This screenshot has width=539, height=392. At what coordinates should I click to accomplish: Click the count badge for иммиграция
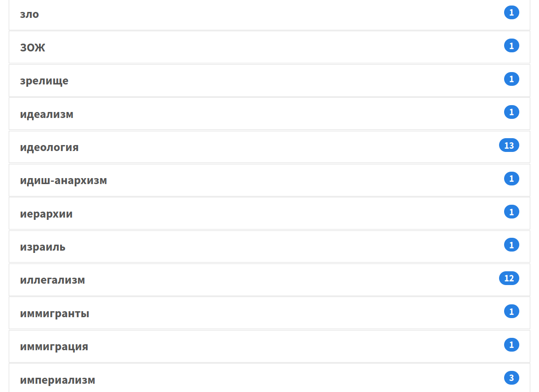[x=511, y=345]
